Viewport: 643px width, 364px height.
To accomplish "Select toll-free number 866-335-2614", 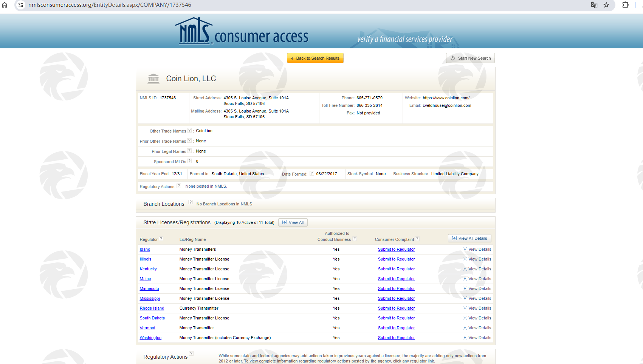I will coord(369,105).
